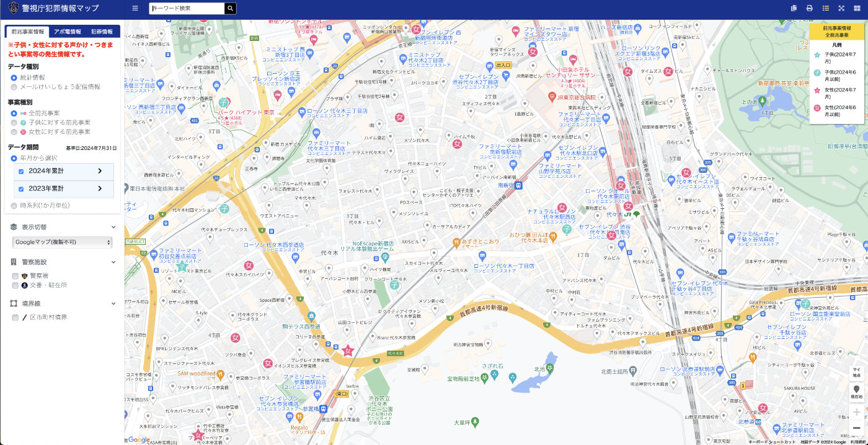Screen dimensions: 868x445
Task: Click the 子 marker by パーク ハイアット 東京
Action: coord(224,102)
